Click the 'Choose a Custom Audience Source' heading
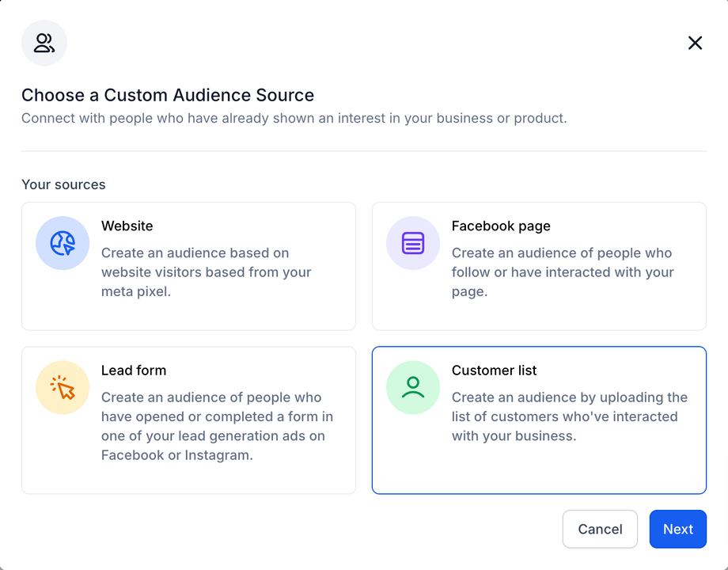 click(168, 95)
